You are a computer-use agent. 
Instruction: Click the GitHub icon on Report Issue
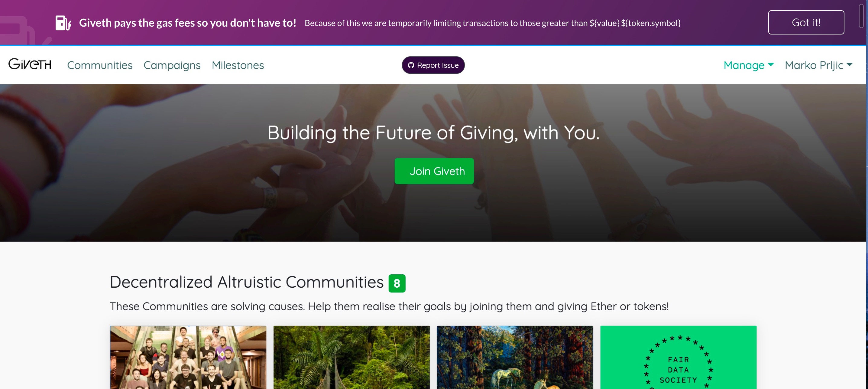411,65
